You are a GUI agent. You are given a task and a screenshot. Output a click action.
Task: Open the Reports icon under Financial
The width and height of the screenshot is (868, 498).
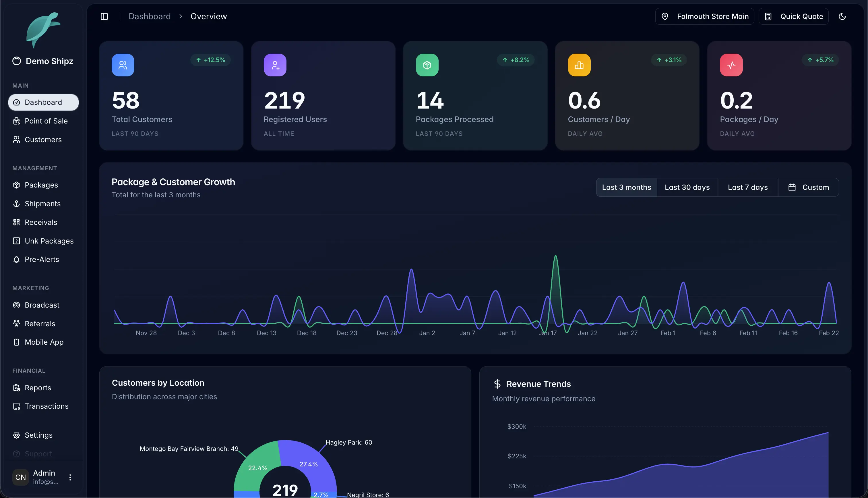(x=16, y=387)
